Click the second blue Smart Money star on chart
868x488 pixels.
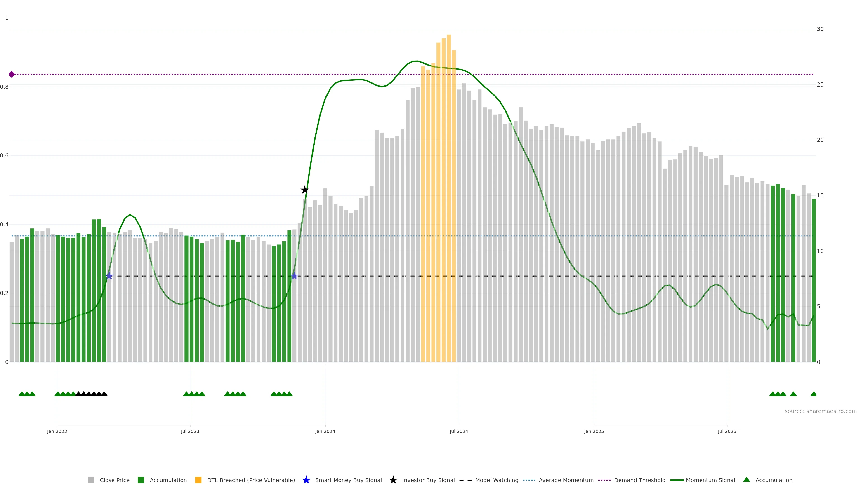294,276
